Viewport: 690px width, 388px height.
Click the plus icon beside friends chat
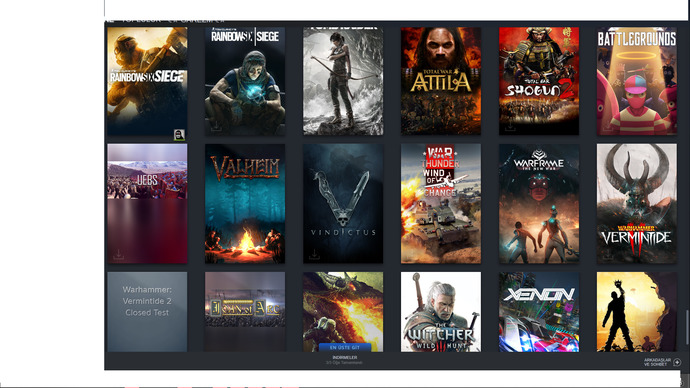677,362
